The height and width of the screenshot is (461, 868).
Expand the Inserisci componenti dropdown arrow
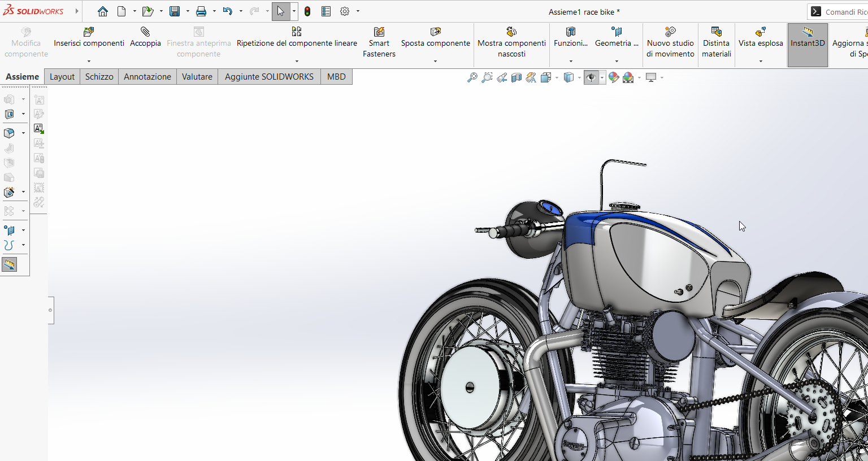coord(89,61)
